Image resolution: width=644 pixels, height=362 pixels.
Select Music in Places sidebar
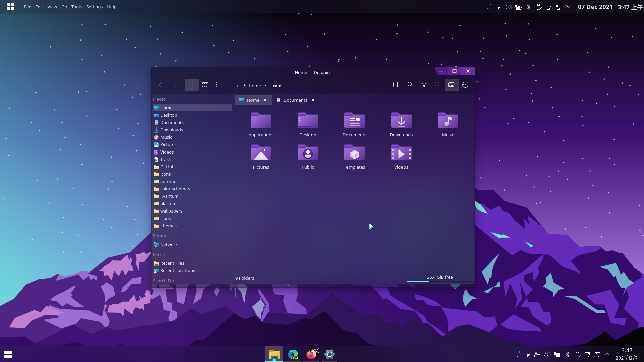192,137
